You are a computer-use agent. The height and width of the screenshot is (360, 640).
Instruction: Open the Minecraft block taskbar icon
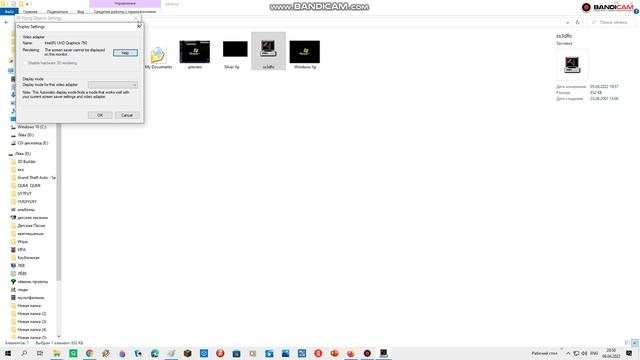(x=187, y=353)
